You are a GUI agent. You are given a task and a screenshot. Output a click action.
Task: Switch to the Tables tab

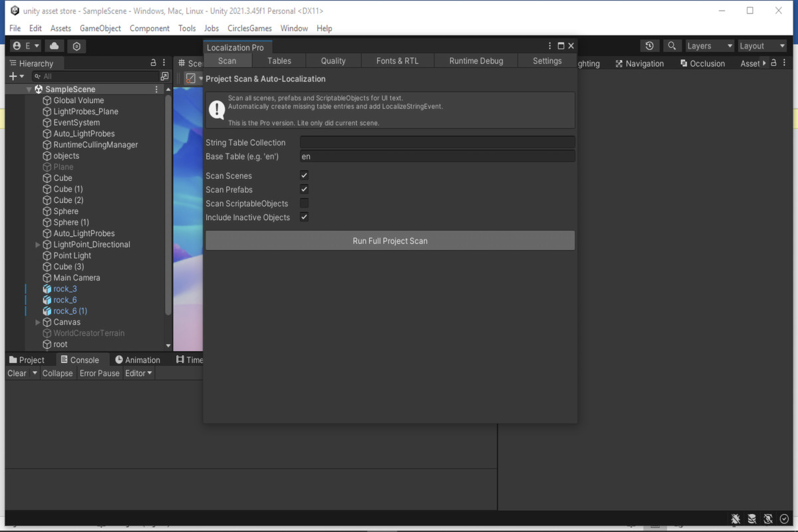[279, 61]
